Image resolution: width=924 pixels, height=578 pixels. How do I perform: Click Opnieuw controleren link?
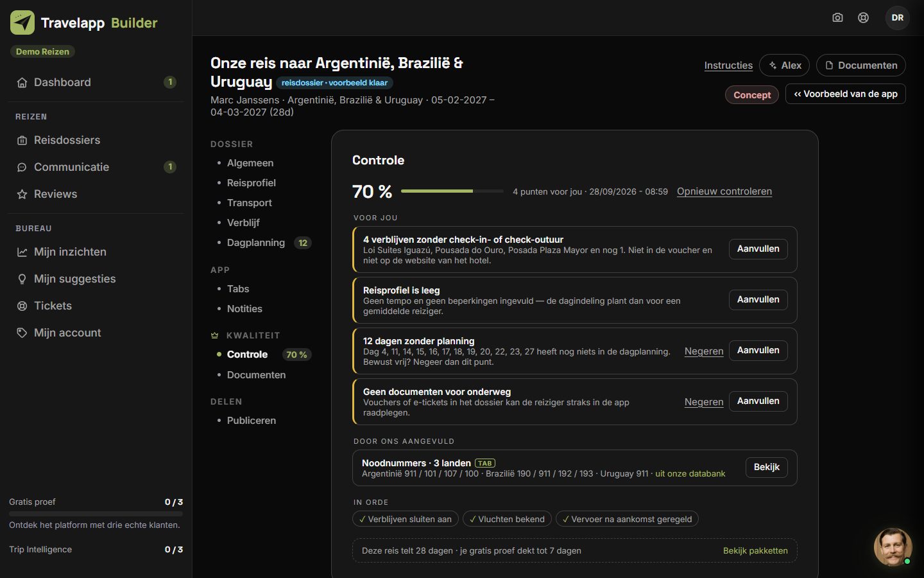(724, 191)
